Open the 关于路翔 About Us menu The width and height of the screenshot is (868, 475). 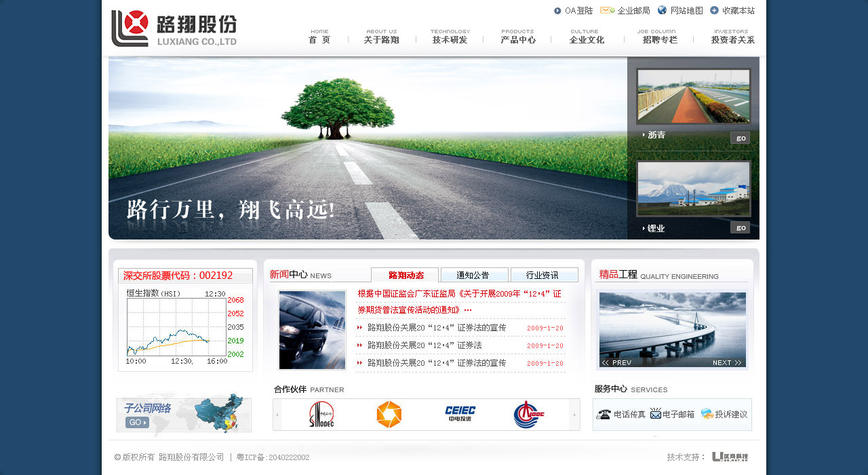pyautogui.click(x=381, y=37)
